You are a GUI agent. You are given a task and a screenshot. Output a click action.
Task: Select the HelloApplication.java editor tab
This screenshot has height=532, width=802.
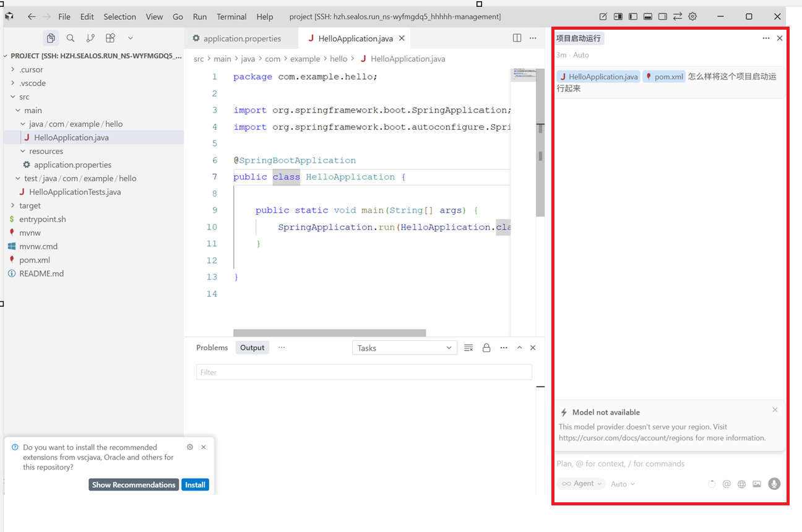click(x=355, y=38)
